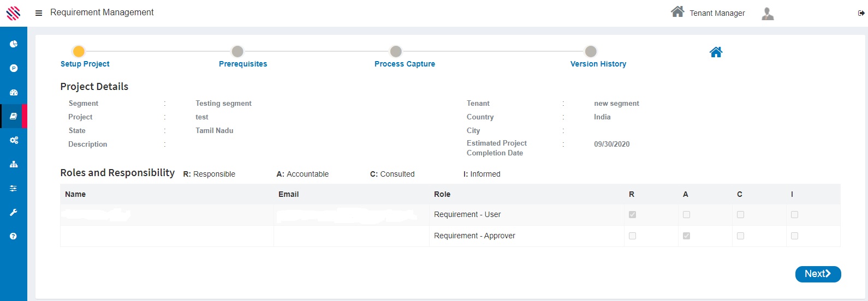The height and width of the screenshot is (301, 868).
Task: Toggle the hamburger menu button
Action: 39,13
